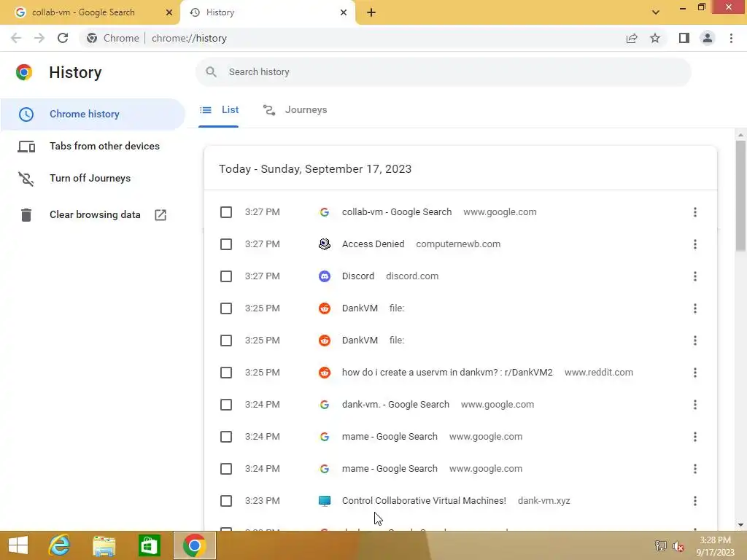Click the external link icon beside Clear browsing data

160,215
